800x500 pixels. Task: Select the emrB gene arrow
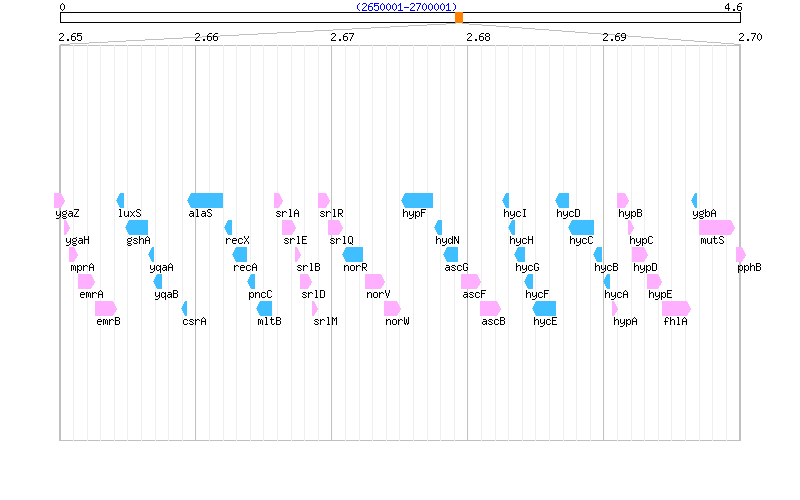[106, 308]
